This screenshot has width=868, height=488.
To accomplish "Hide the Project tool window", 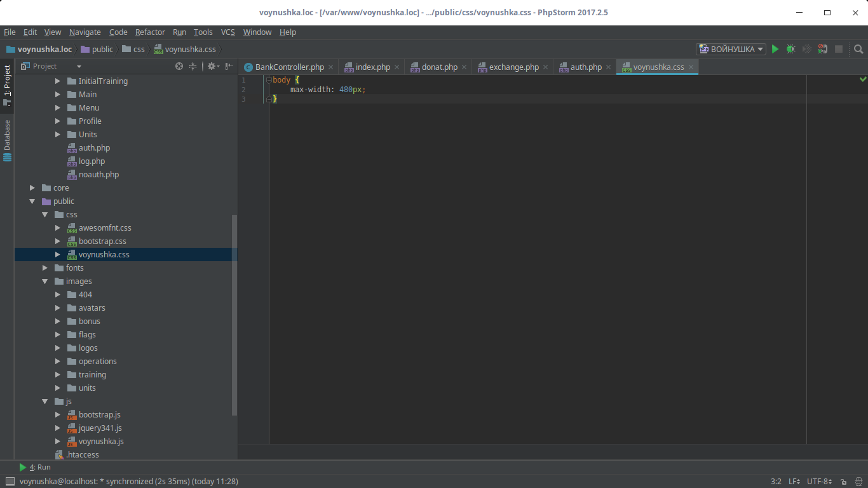I will pos(229,66).
